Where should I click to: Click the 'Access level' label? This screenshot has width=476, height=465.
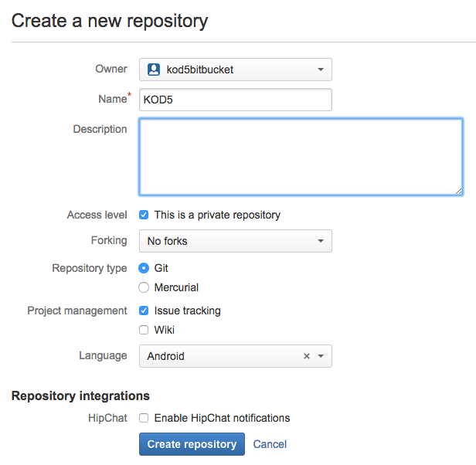[97, 215]
